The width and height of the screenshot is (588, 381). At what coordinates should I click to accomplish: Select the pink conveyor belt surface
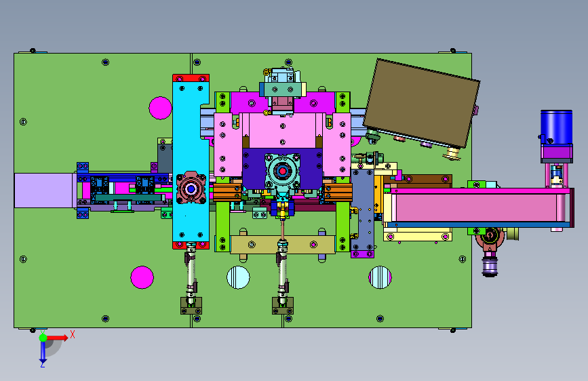pos(476,207)
